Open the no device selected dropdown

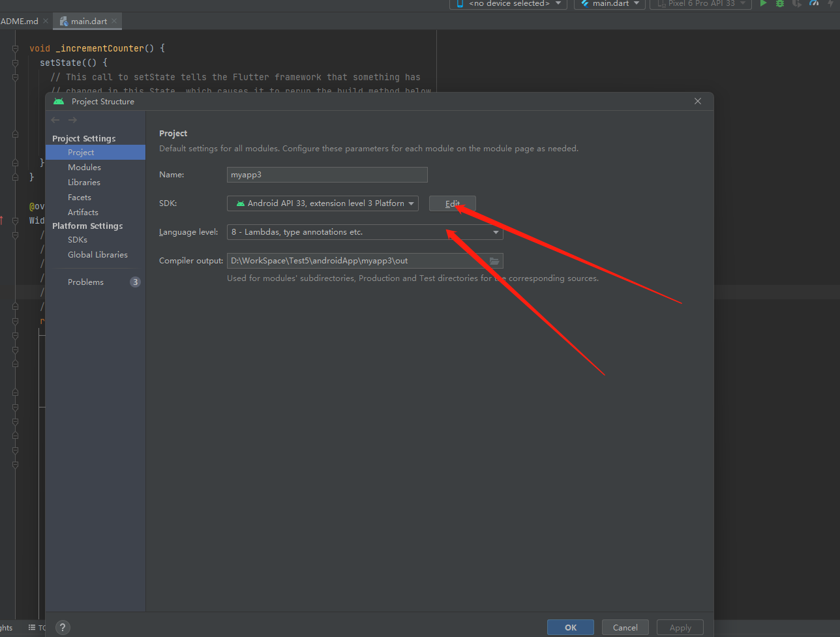pyautogui.click(x=508, y=4)
